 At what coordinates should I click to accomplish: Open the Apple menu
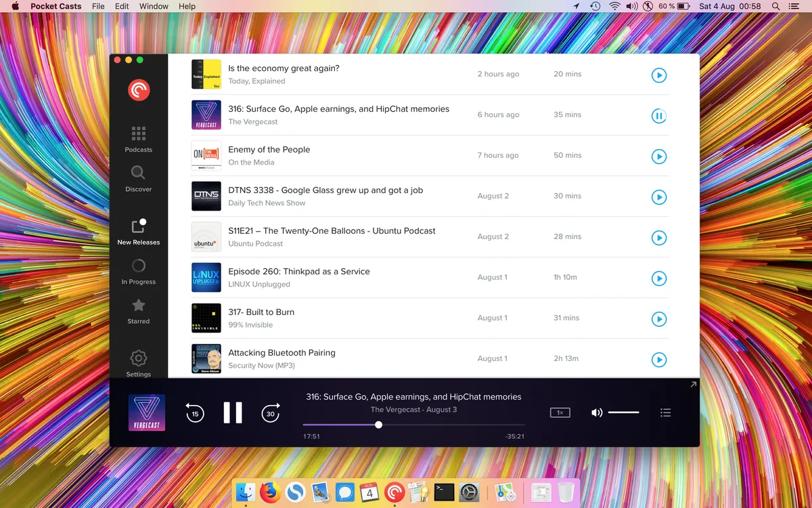coord(15,6)
